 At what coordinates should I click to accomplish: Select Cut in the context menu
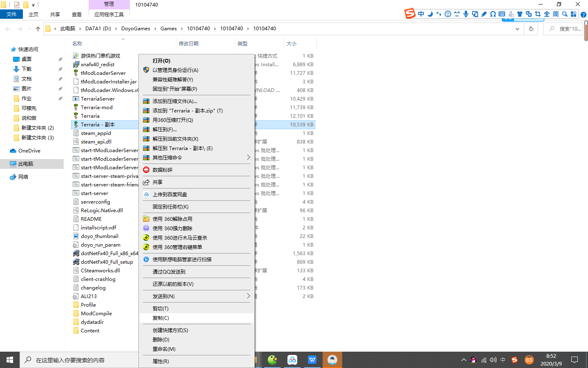(196, 309)
